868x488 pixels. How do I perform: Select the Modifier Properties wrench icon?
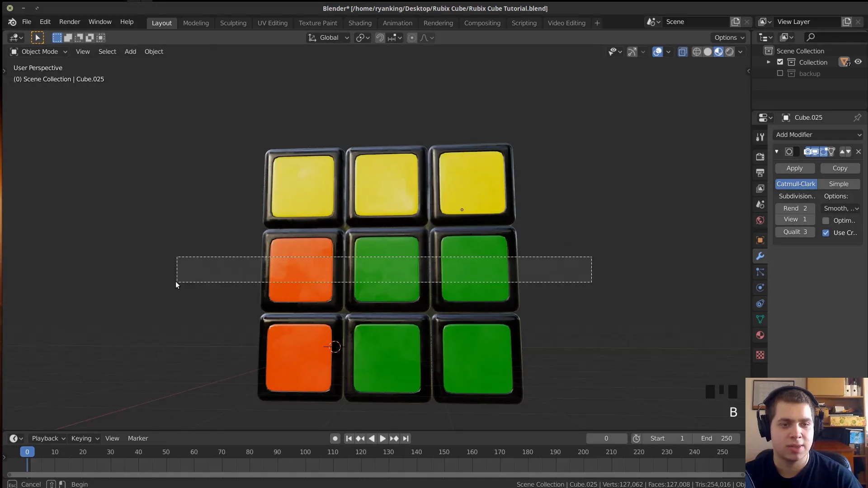pos(760,256)
